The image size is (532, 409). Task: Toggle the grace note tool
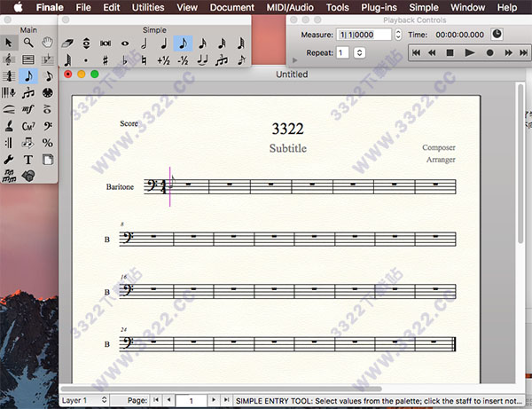pos(241,60)
